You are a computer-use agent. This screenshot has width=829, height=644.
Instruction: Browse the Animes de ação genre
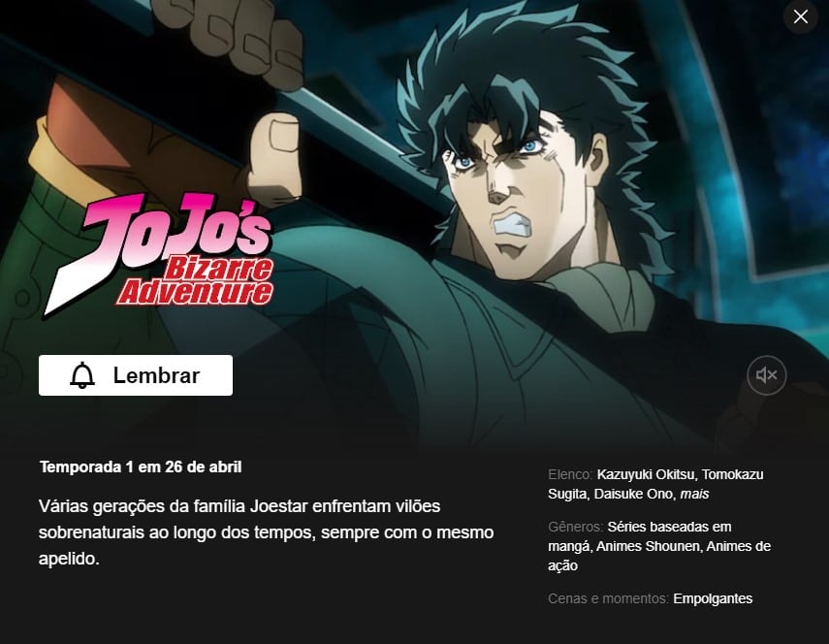659,556
